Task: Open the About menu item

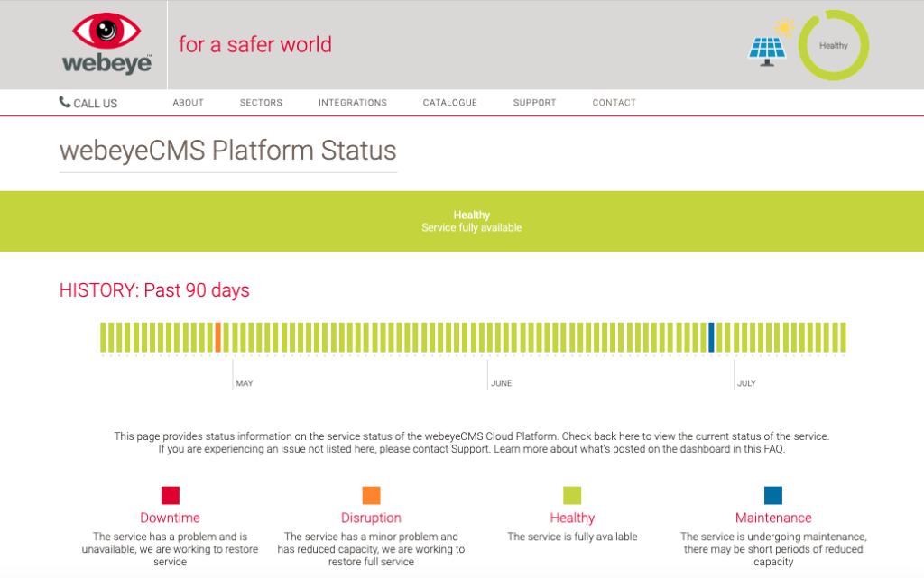Action: pyautogui.click(x=189, y=103)
